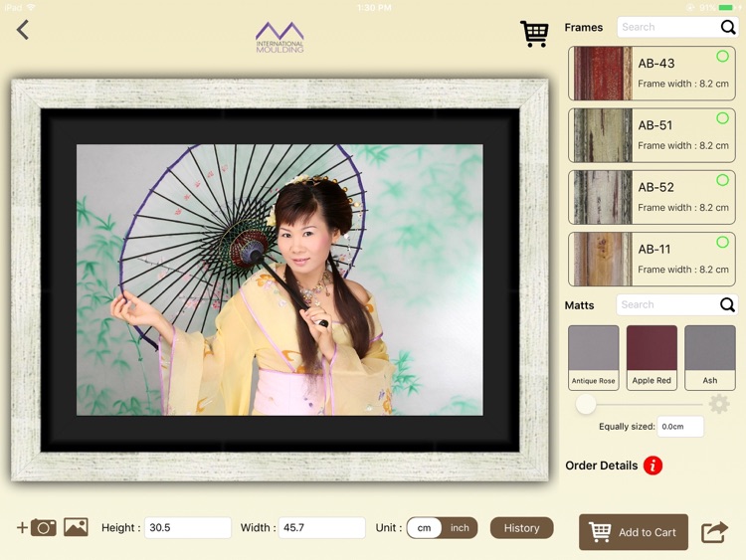Screen dimensions: 746x560
Task: Choose the Apple Red matt swatch
Action: (x=652, y=358)
